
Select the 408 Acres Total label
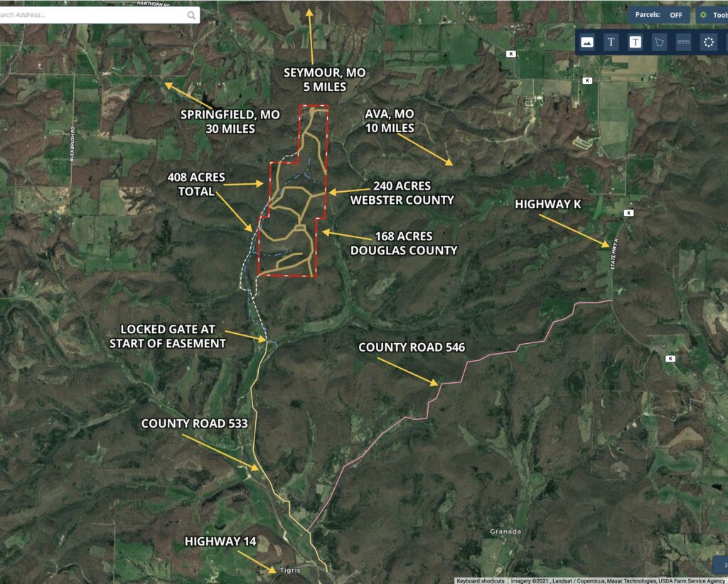(196, 184)
